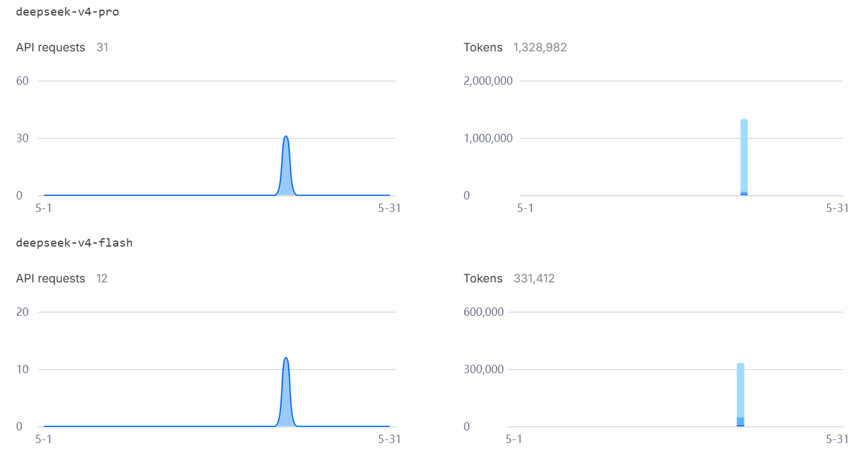The height and width of the screenshot is (452, 868).
Task: Click "5-1" date on deepseek-v4-pro tokens chart
Action: [524, 208]
